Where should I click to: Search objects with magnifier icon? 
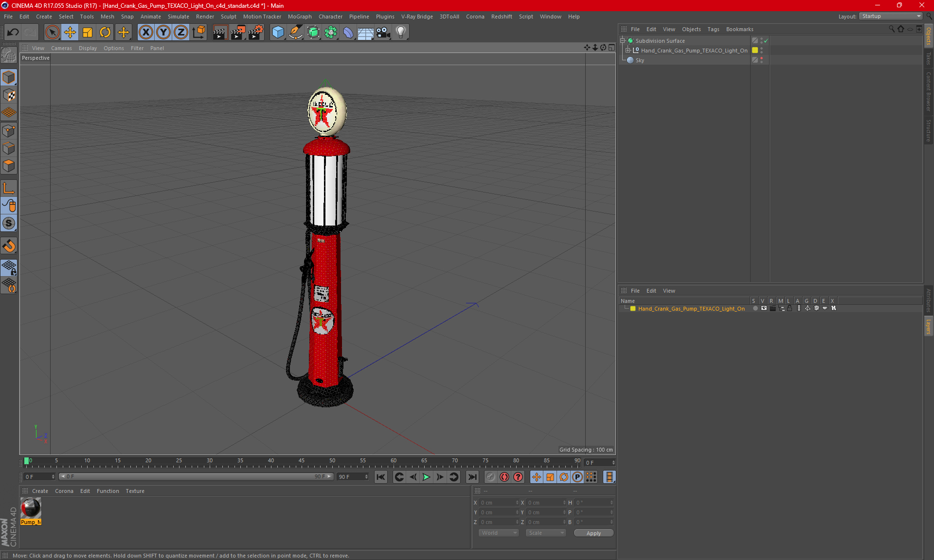891,29
